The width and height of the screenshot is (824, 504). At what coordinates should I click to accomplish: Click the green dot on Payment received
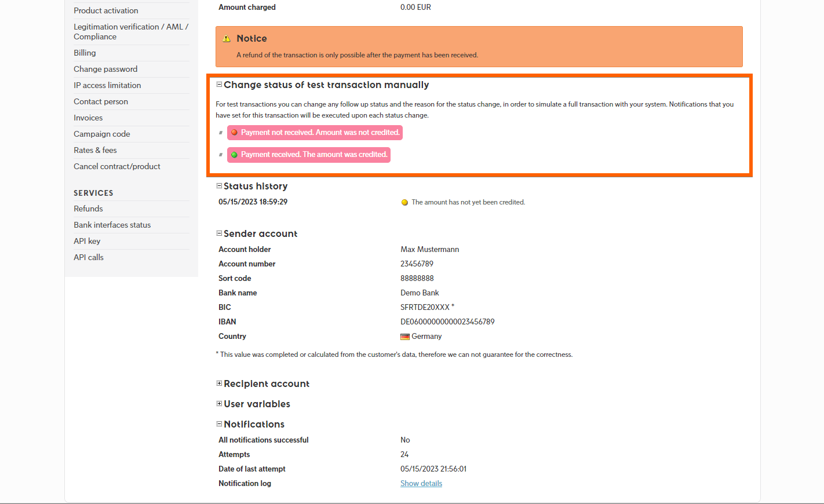pos(235,155)
